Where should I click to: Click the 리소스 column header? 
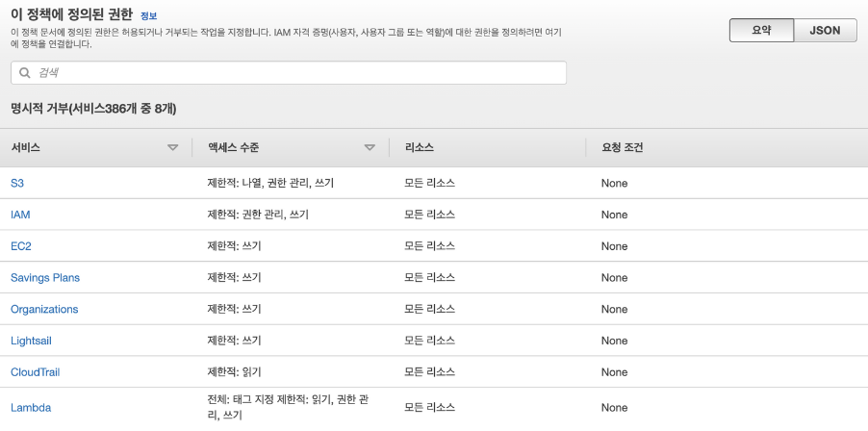[x=420, y=148]
